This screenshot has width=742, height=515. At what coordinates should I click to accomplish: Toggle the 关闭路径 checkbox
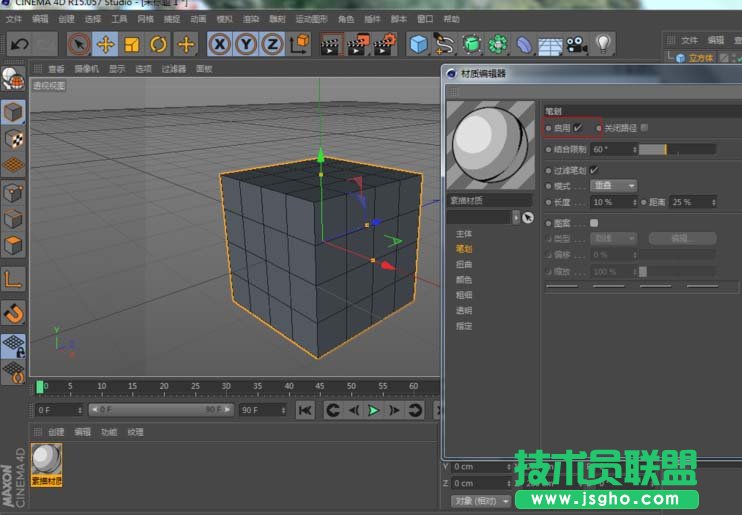(x=644, y=128)
